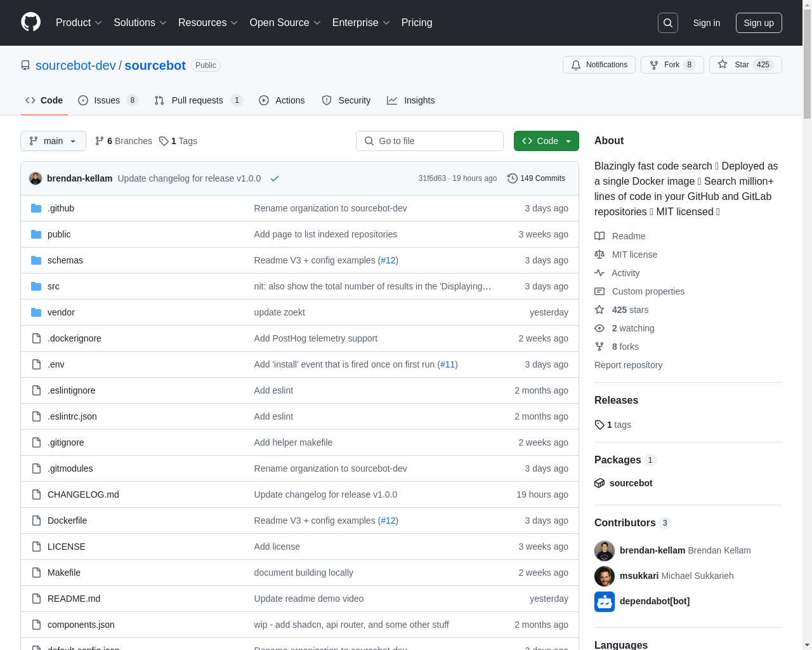Image resolution: width=812 pixels, height=650 pixels.
Task: Click Report repository link
Action: pos(628,365)
